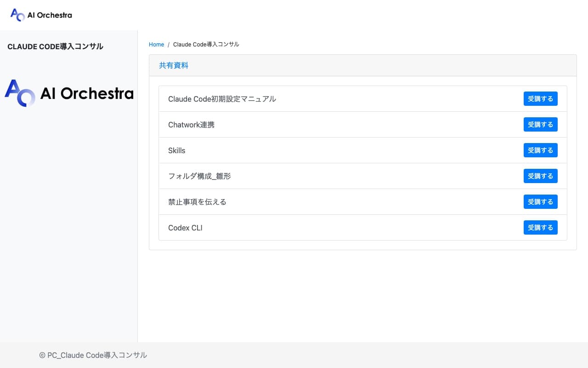Click 受講する for Chatwork連携

[x=540, y=125]
